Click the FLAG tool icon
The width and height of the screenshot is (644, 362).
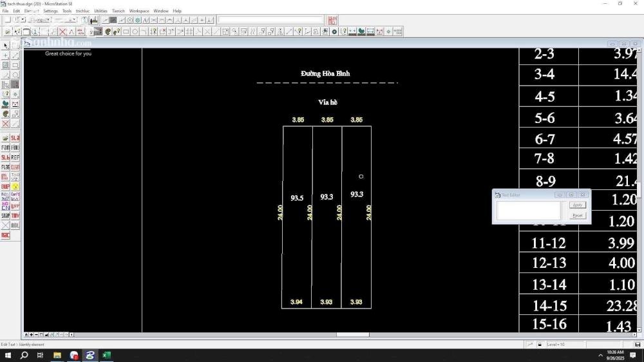[x=5, y=167]
